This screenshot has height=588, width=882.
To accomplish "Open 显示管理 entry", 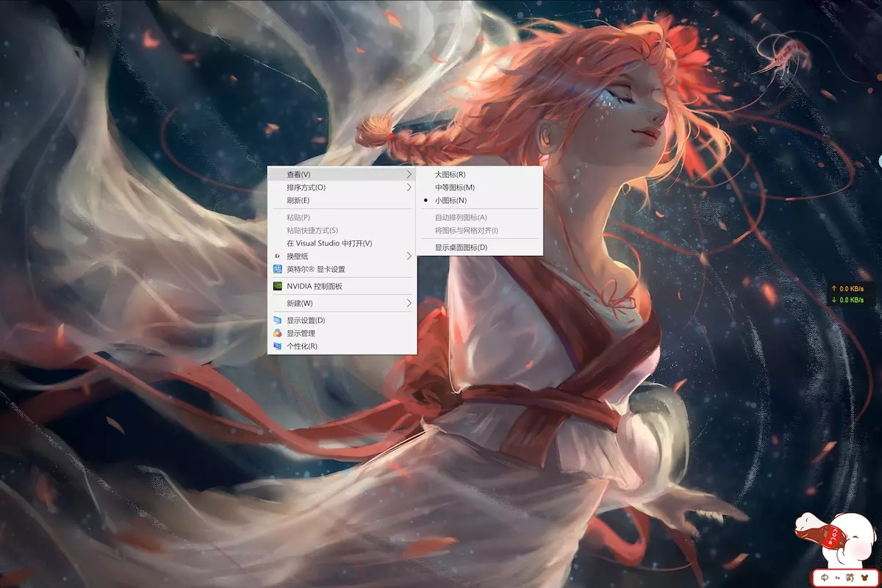I will coord(342,333).
